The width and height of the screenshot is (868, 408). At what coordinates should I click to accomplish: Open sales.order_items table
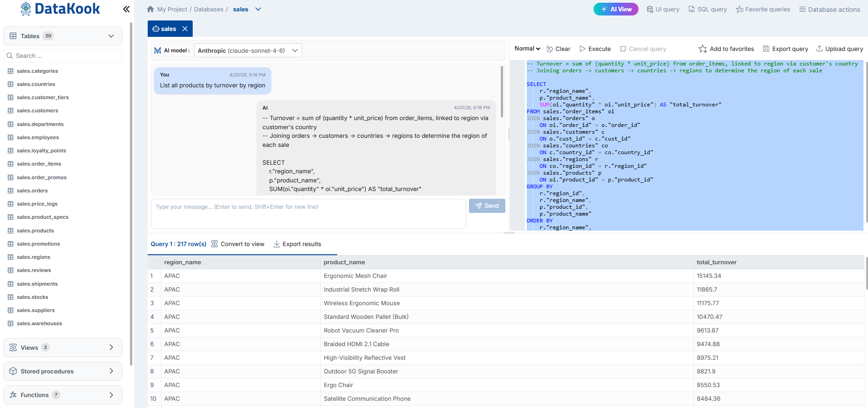[39, 164]
